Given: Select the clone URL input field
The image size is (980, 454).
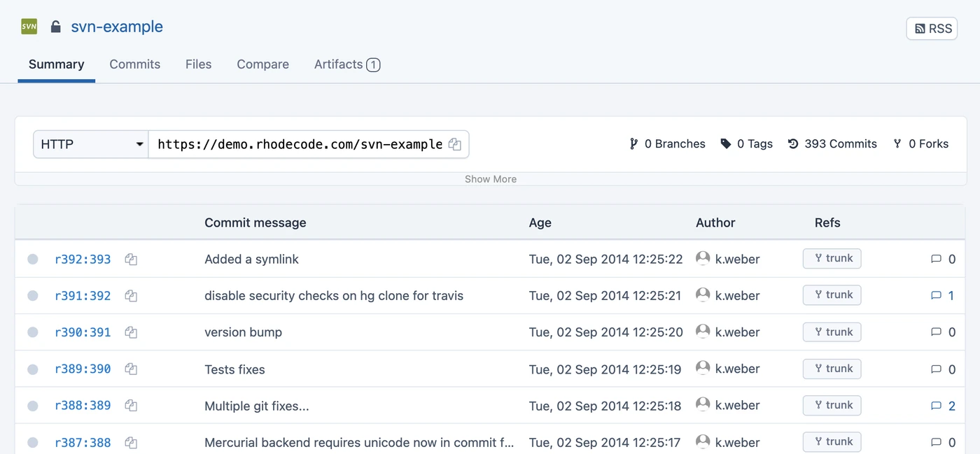Looking at the screenshot, I should coord(300,144).
